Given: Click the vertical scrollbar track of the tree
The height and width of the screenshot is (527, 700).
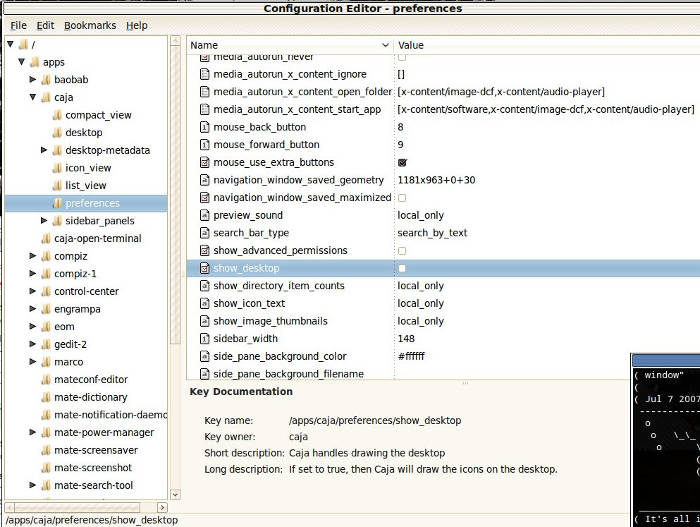Looking at the screenshot, I should tap(175, 415).
